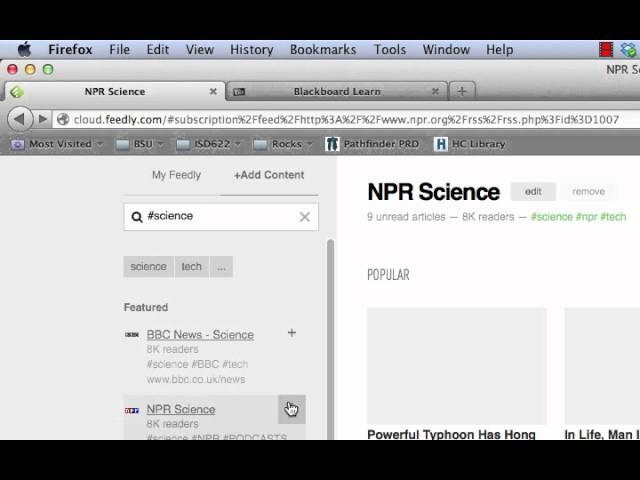The image size is (640, 480).
Task: Go forward to the next page
Action: pos(42,119)
